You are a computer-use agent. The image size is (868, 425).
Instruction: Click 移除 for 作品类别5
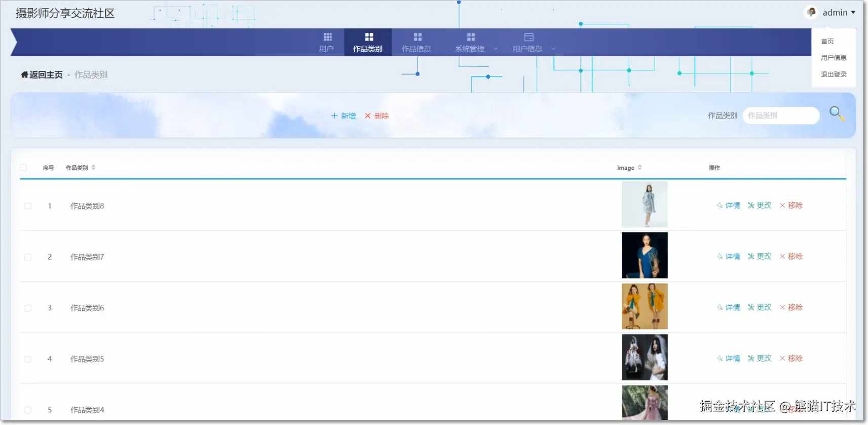pos(791,359)
